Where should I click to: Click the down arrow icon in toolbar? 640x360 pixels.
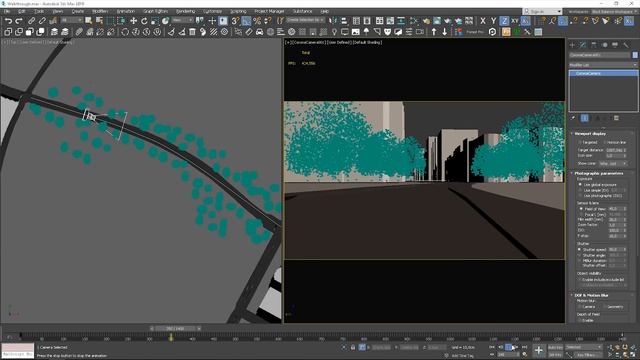pos(444,32)
